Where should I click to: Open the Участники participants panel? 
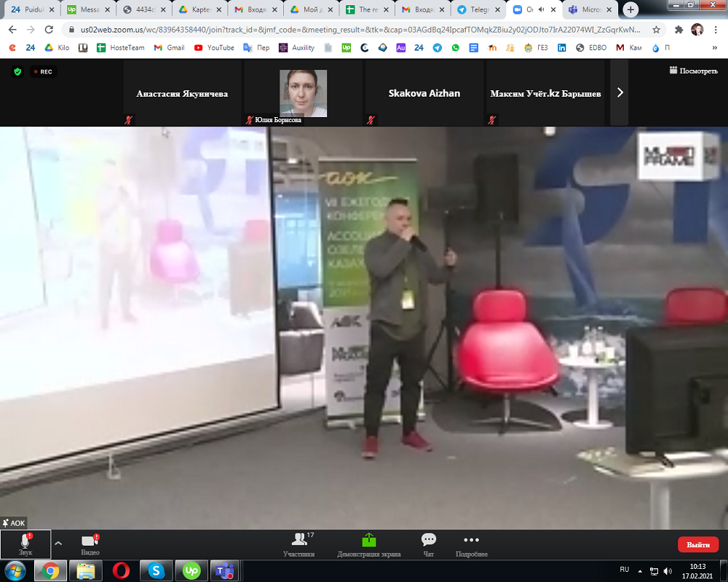click(x=298, y=544)
